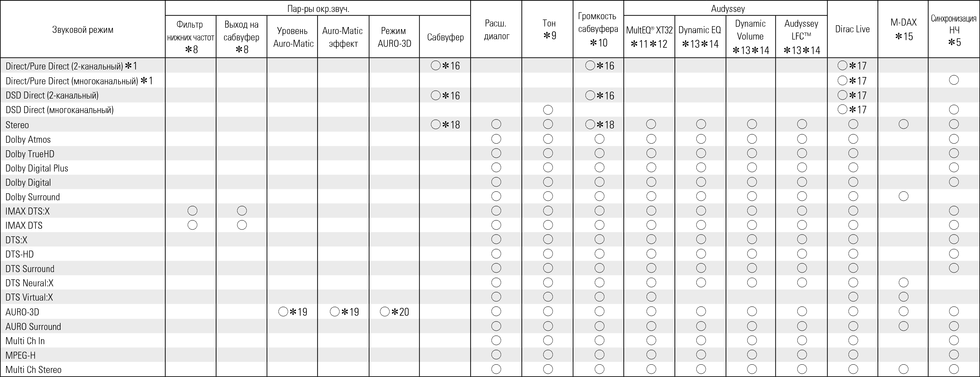Click the Режим AURO-3D circle marked ✻20

[x=385, y=312]
